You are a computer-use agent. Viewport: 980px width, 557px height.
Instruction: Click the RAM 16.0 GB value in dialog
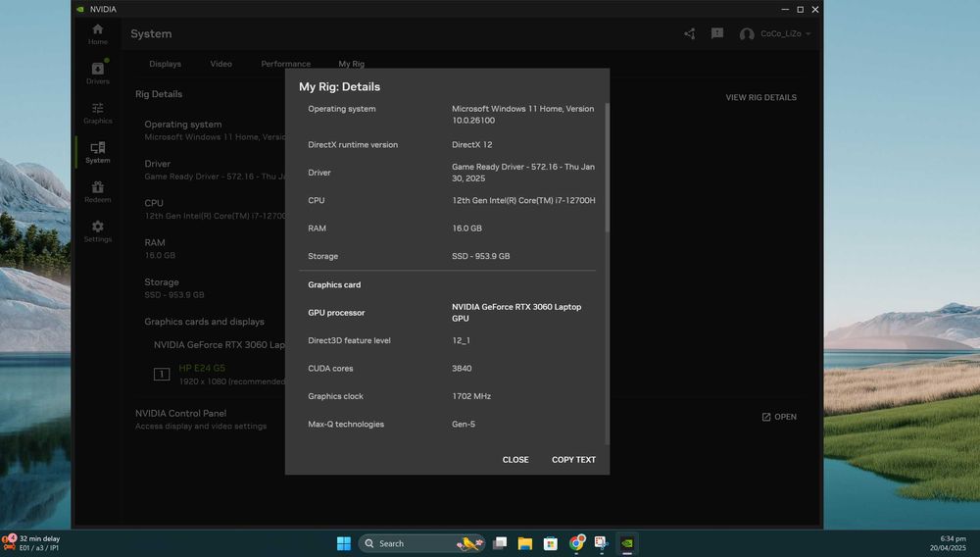(466, 228)
